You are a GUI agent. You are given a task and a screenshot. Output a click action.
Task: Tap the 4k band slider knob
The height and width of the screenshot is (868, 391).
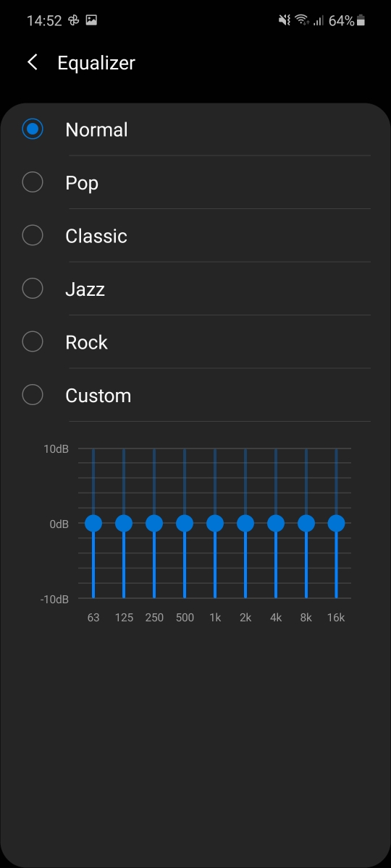(276, 523)
